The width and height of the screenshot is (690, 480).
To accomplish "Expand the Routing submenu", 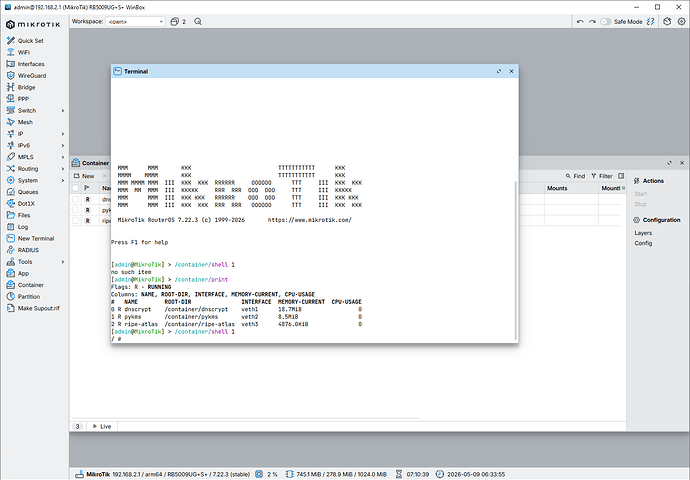I will pyautogui.click(x=62, y=169).
